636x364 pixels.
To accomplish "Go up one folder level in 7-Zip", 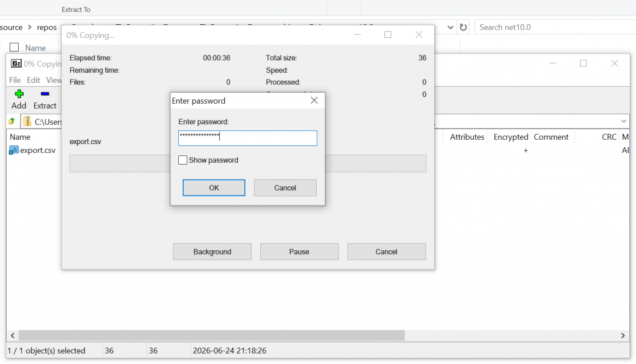I will pos(12,121).
